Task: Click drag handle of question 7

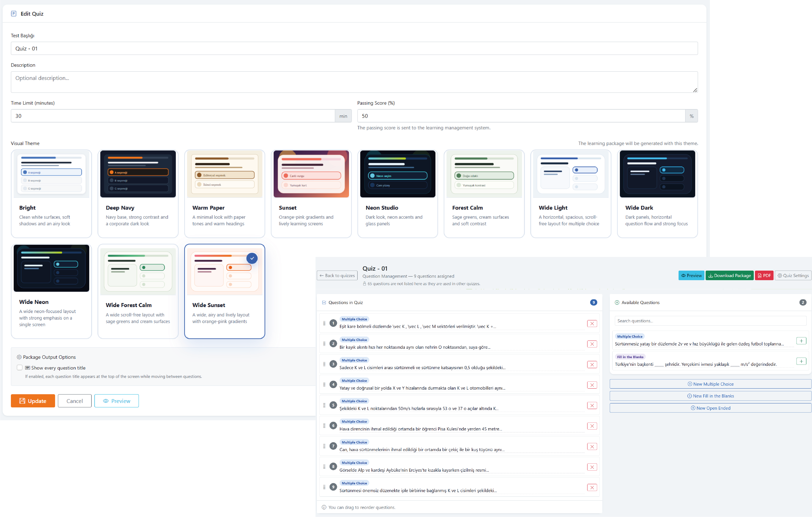Action: pyautogui.click(x=324, y=446)
